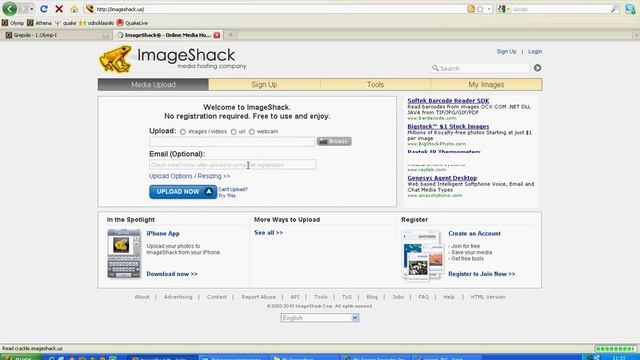The width and height of the screenshot is (640, 360).
Task: Click the magnifier in the Google search box
Action: click(x=614, y=9)
